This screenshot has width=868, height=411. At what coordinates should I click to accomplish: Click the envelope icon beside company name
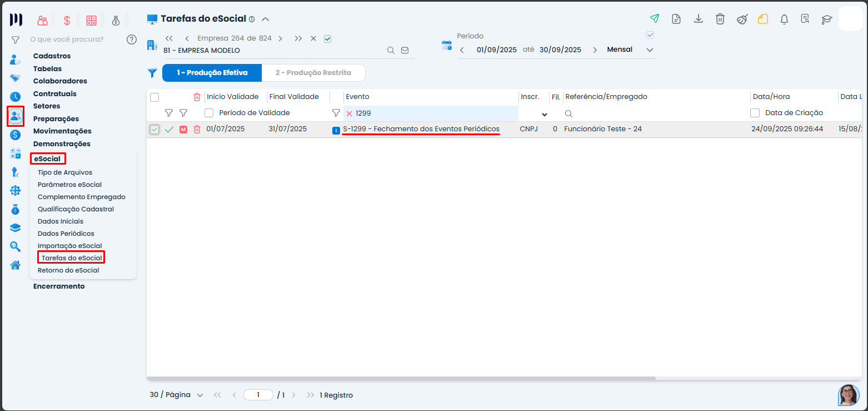[405, 50]
